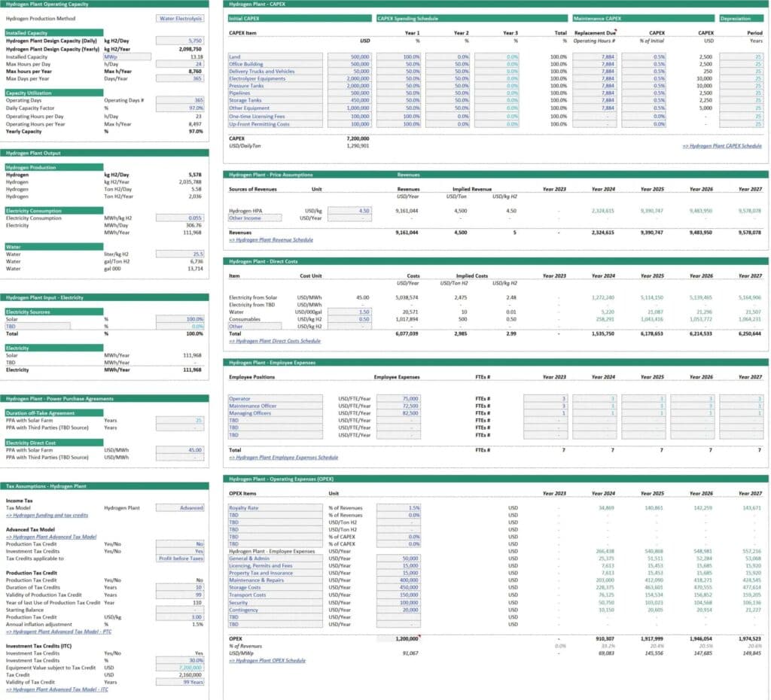
Task: Click the General & Admin OPEX item
Action: 276,558
